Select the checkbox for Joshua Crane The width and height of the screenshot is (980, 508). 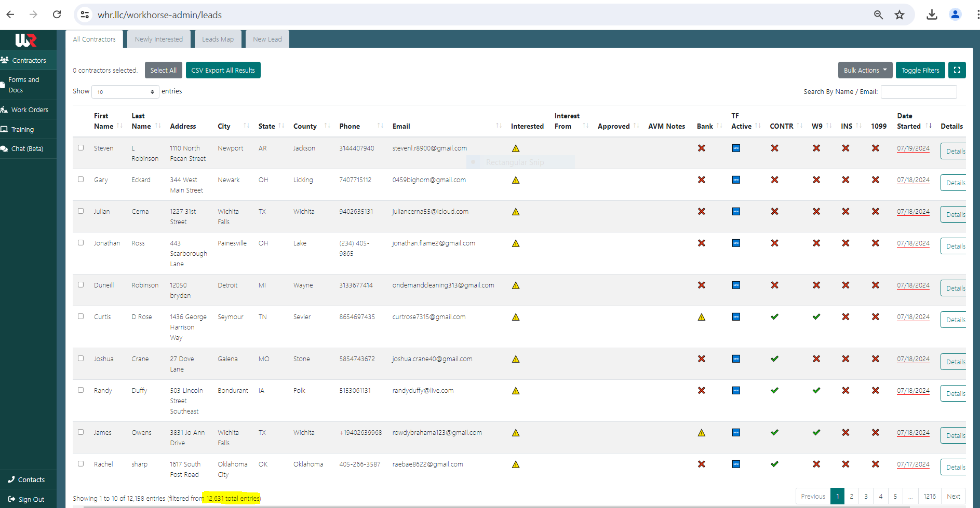pos(80,358)
